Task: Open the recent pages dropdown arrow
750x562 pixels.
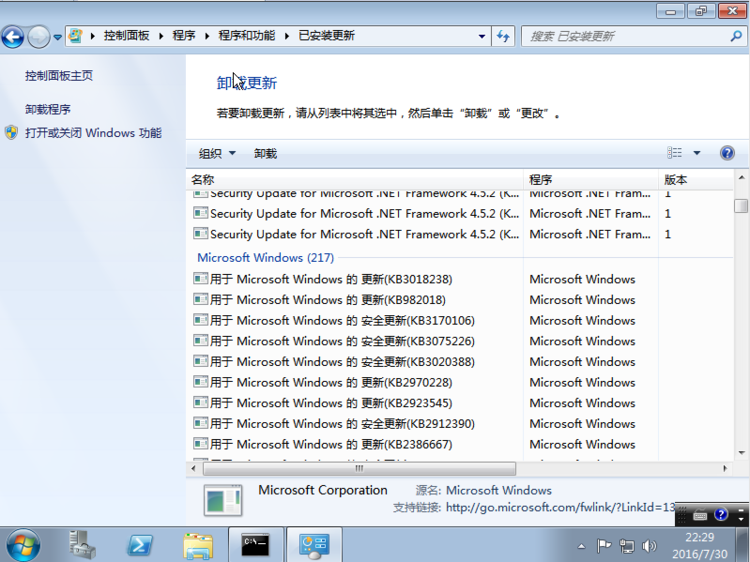Action: coord(57,37)
